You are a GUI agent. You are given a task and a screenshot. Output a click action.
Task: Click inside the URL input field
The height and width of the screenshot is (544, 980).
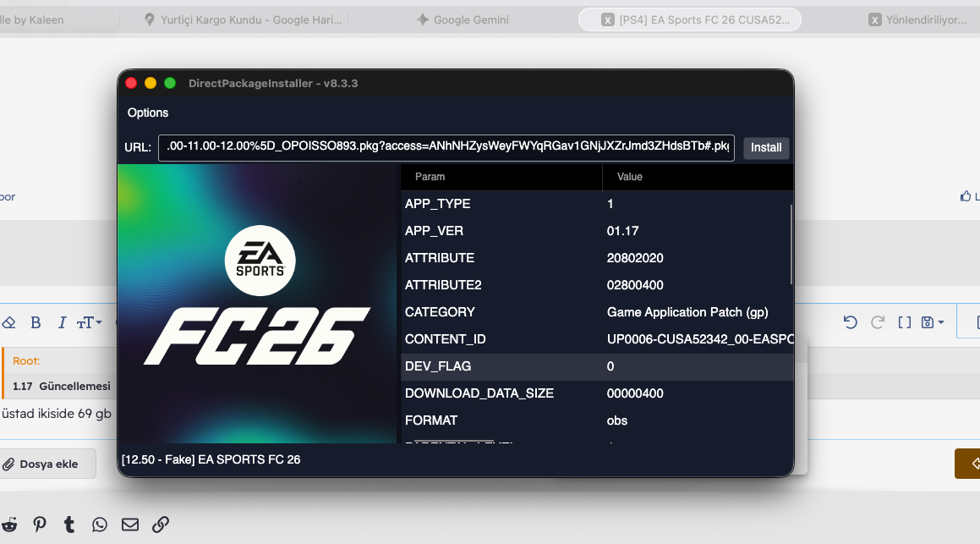click(x=446, y=147)
